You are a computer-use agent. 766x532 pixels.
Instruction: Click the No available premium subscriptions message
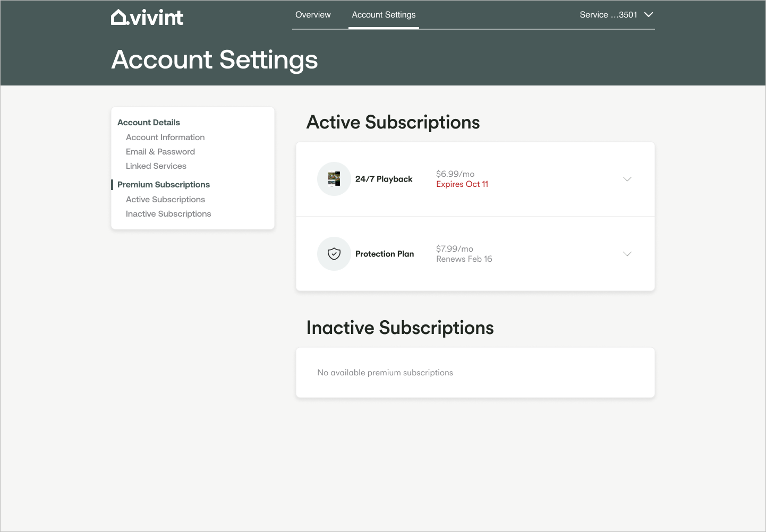click(385, 373)
